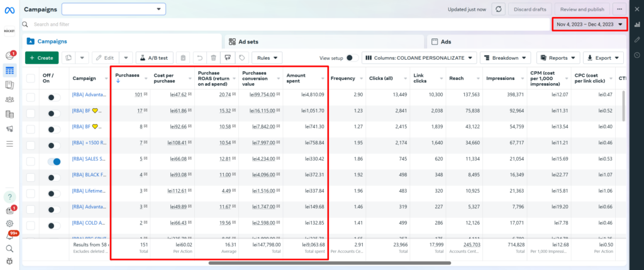
Task: Check the [RBA] SALES S... row checkbox
Action: (x=31, y=162)
